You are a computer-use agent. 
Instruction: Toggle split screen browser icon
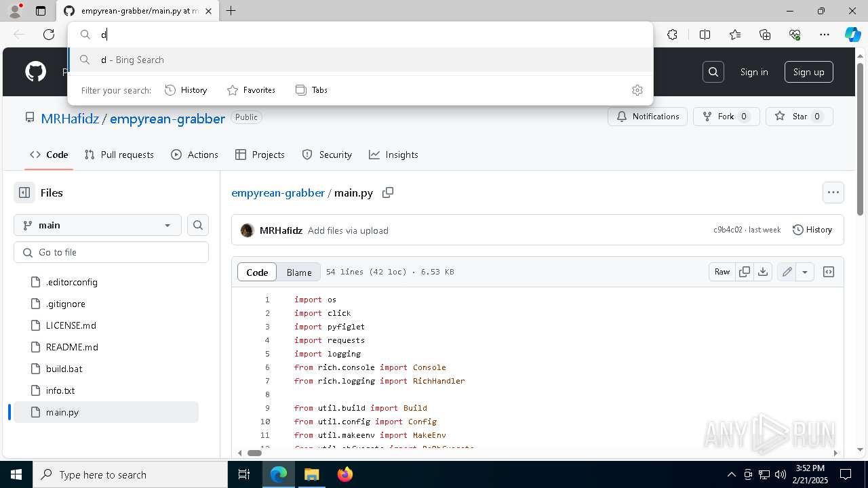(705, 35)
